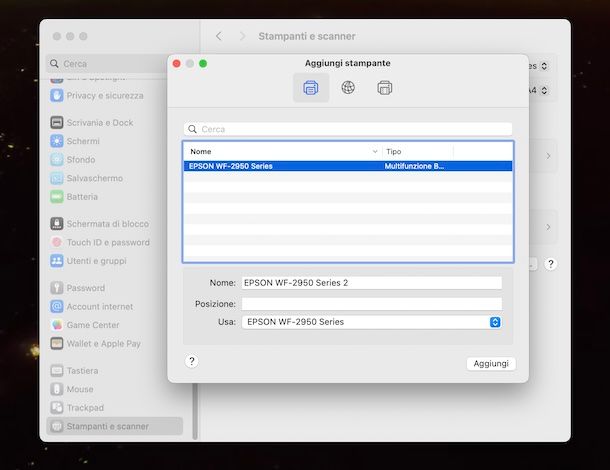Image resolution: width=610 pixels, height=470 pixels.
Task: Edit the Nome field with EPSON WF-2950 Series 2
Action: tap(372, 283)
